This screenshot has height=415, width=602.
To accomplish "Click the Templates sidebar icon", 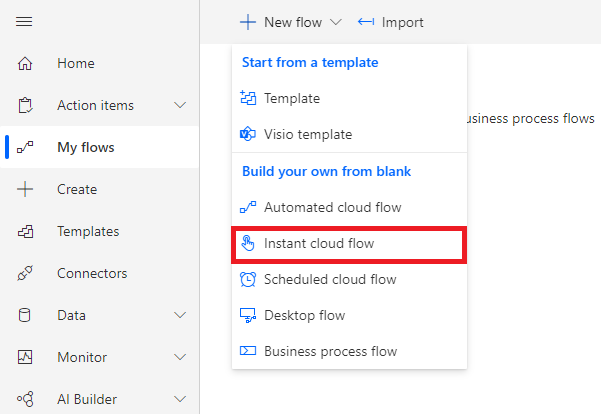I will pyautogui.click(x=25, y=231).
